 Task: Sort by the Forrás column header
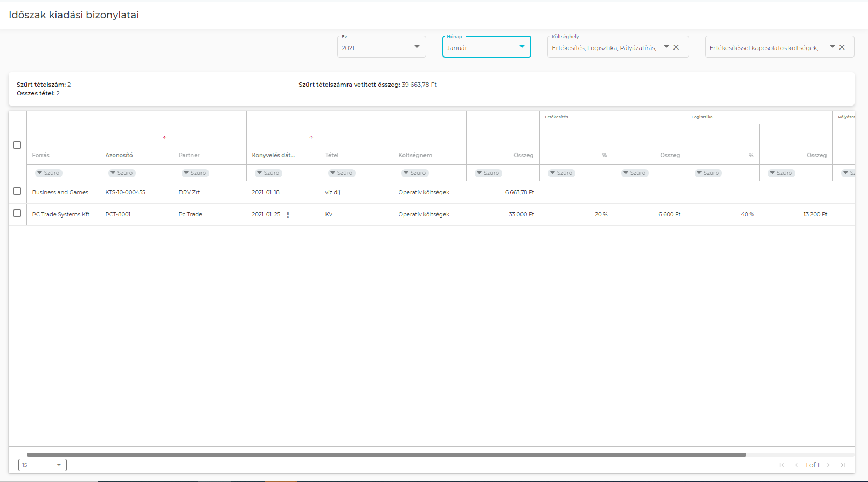pos(41,155)
